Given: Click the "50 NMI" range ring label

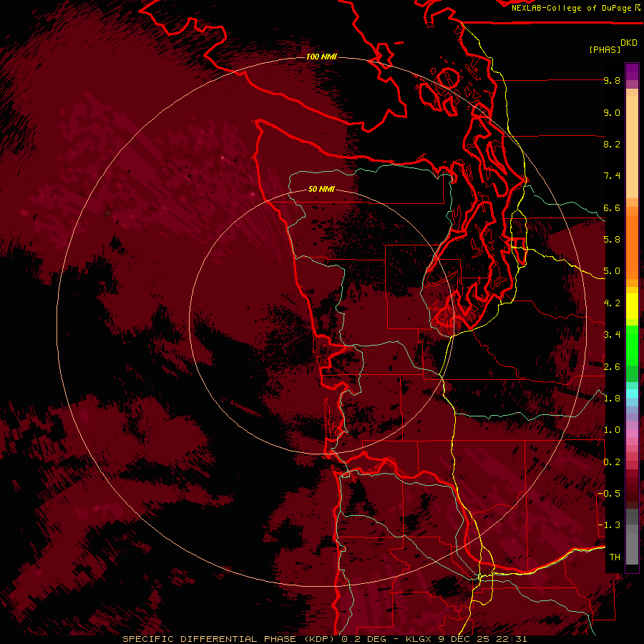Looking at the screenshot, I should tap(321, 189).
